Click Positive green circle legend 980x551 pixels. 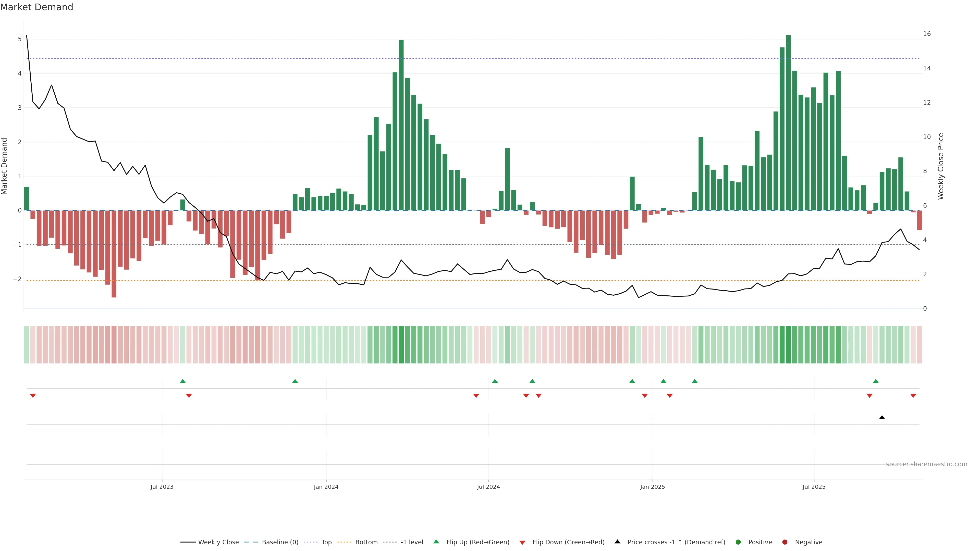click(738, 542)
